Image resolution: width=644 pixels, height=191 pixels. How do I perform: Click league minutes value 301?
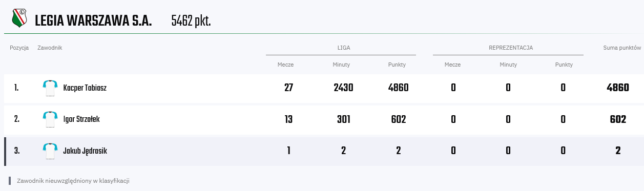343,119
